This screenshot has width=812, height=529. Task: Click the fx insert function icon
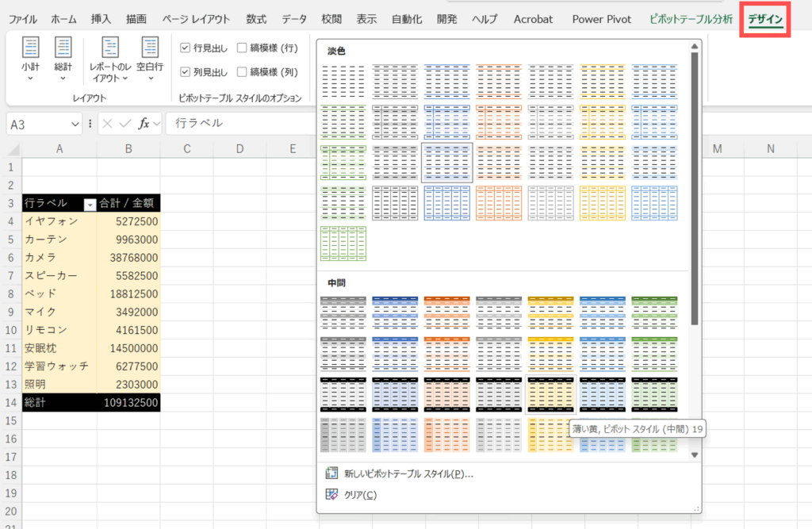144,124
